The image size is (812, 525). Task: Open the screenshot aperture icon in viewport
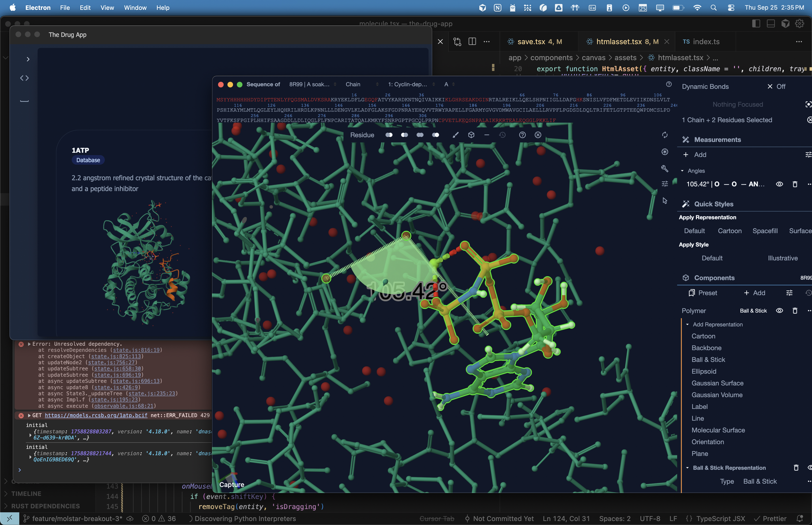[x=665, y=152]
